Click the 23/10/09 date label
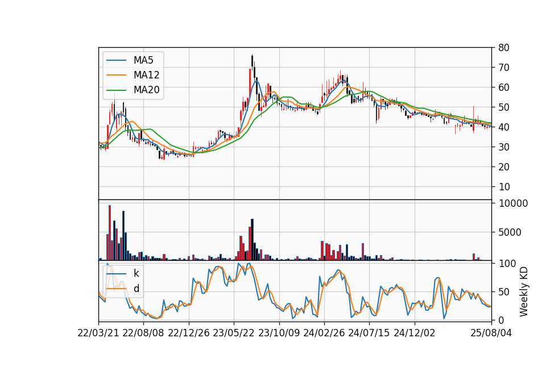Viewport: 546px width, 392px height. click(279, 333)
